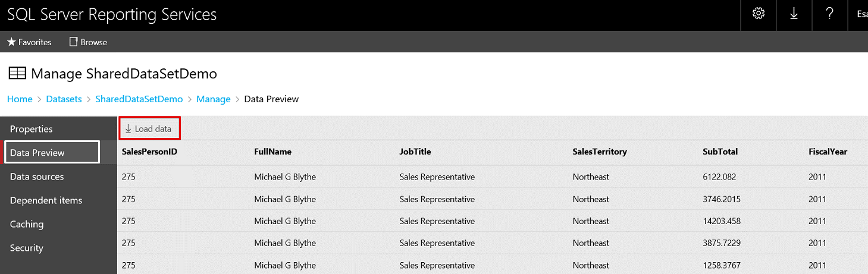
Task: Click the FiscalYear column header
Action: [x=828, y=152]
